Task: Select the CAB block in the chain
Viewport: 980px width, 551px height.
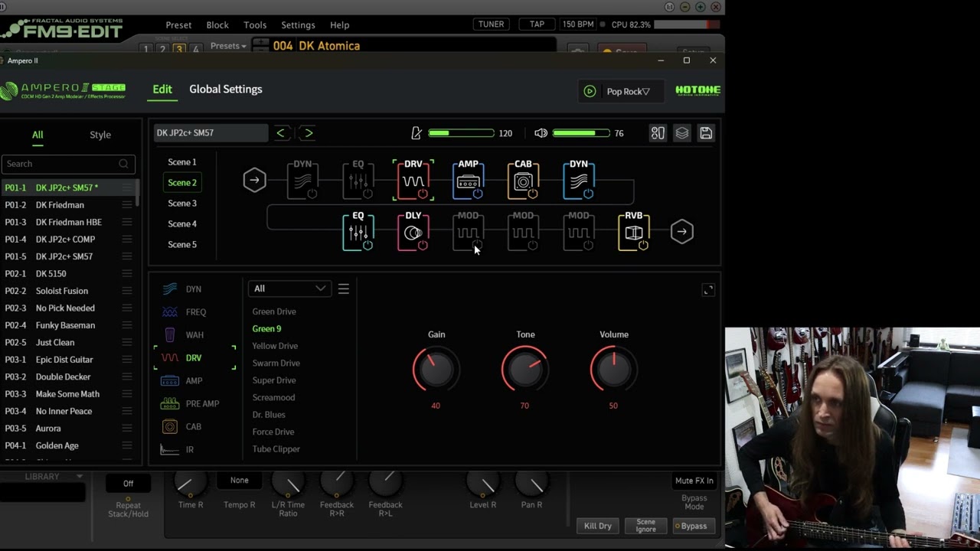Action: pos(523,181)
